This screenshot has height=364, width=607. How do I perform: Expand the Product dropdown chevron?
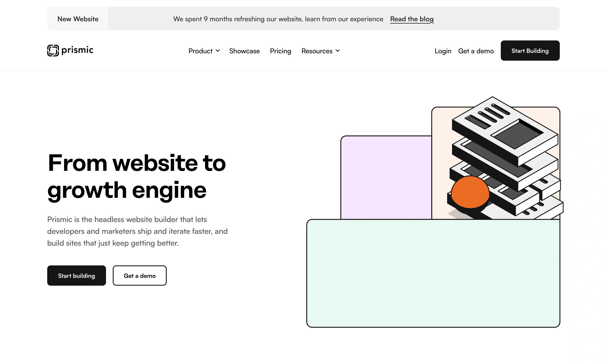tap(218, 51)
